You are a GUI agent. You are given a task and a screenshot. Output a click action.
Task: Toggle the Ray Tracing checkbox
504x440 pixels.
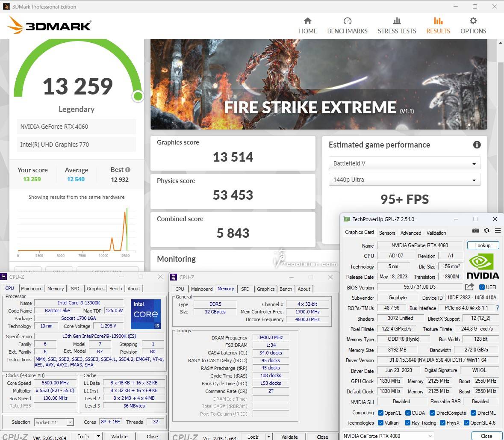(x=407, y=423)
